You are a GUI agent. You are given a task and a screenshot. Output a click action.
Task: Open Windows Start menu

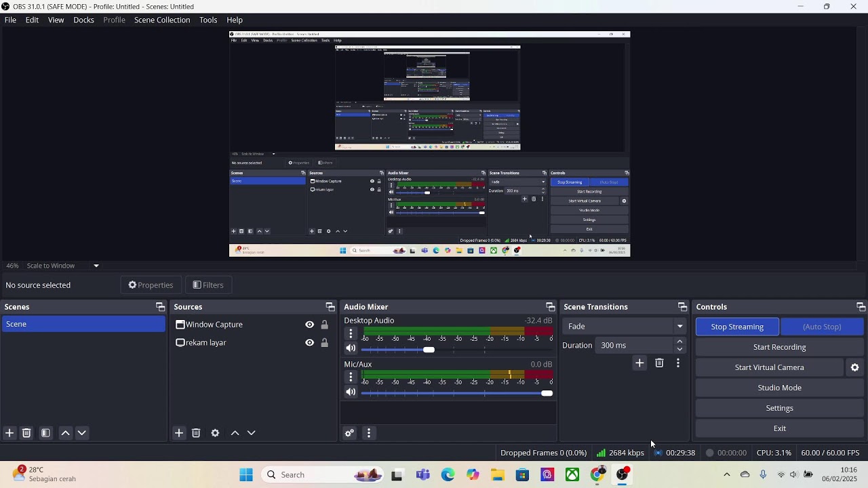click(x=246, y=474)
